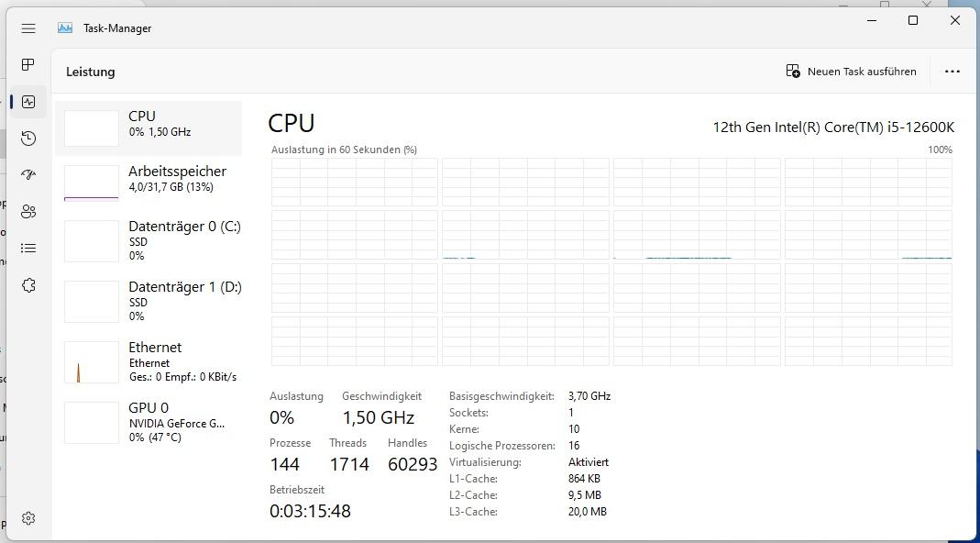Select the Ethernet network entry

pos(149,361)
